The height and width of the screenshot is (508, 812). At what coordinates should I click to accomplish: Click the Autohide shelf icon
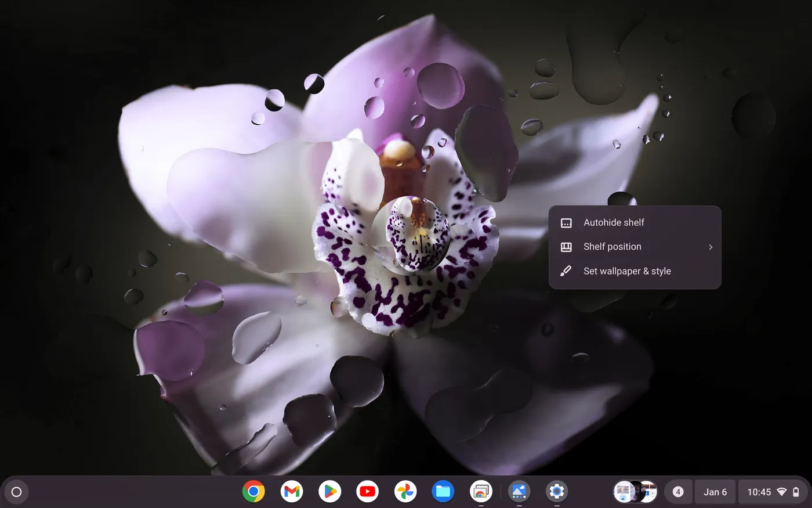pyautogui.click(x=566, y=223)
